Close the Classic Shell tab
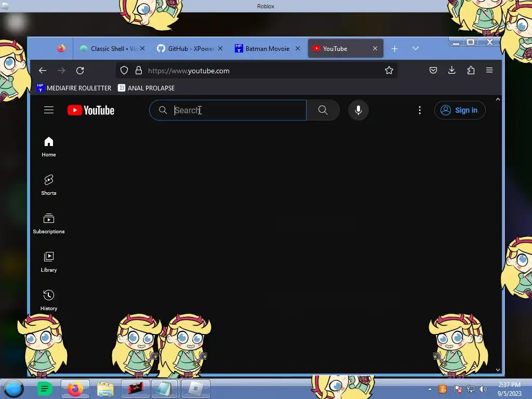The image size is (532, 399). tap(142, 48)
